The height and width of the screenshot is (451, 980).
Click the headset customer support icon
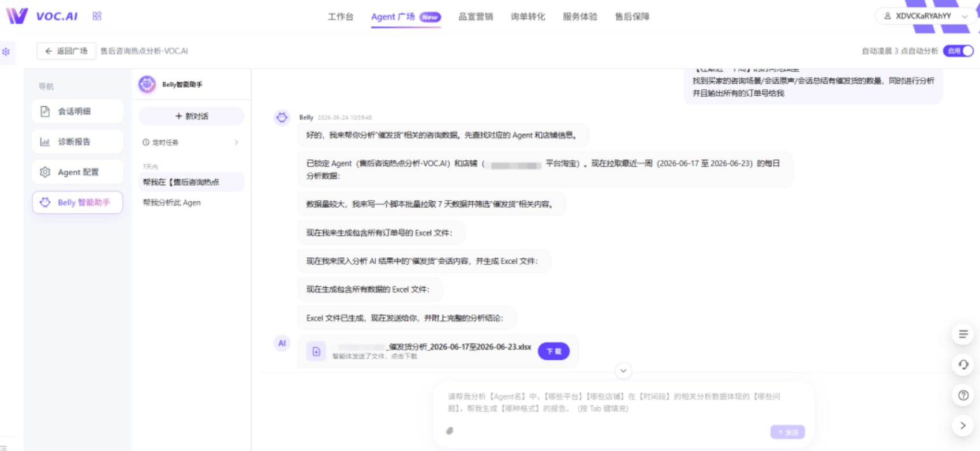(963, 364)
